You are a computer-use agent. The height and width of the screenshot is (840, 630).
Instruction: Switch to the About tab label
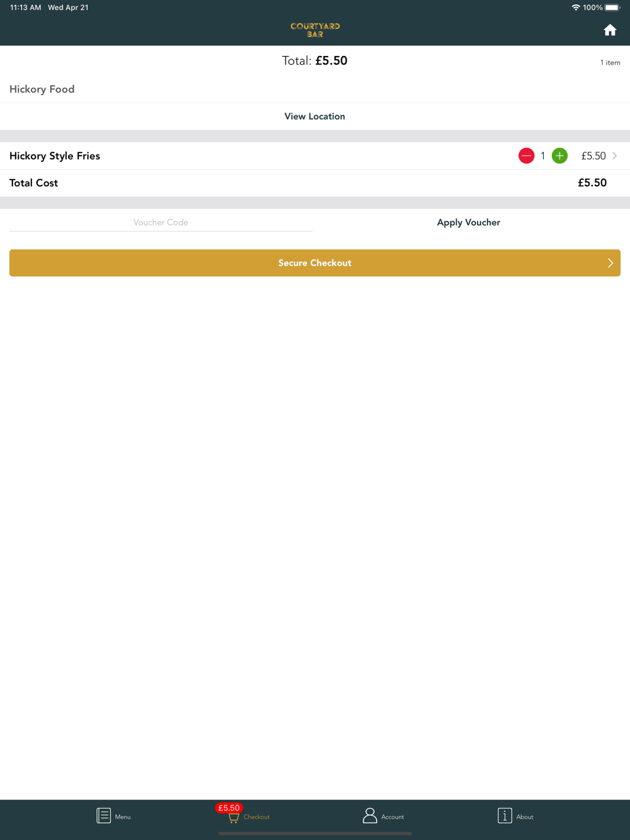point(525,817)
